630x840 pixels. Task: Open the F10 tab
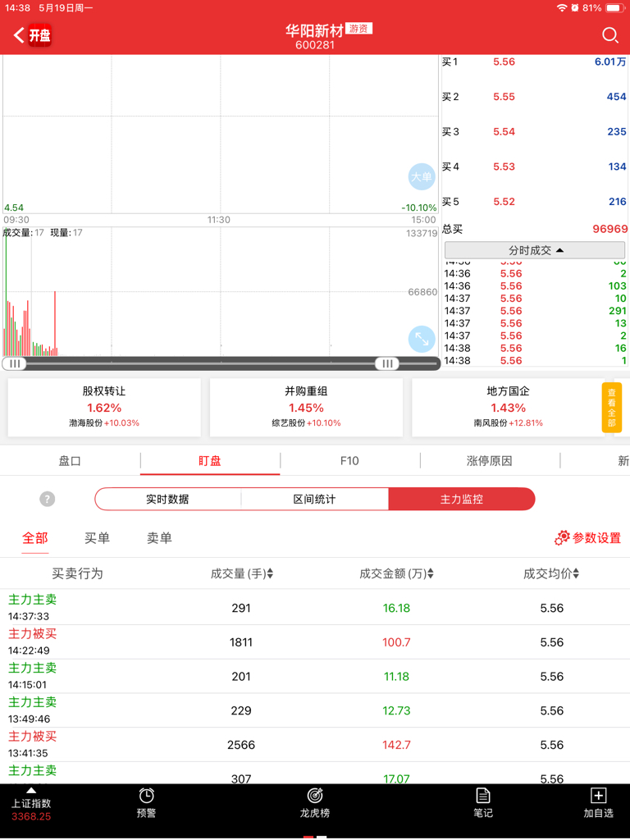point(349,461)
